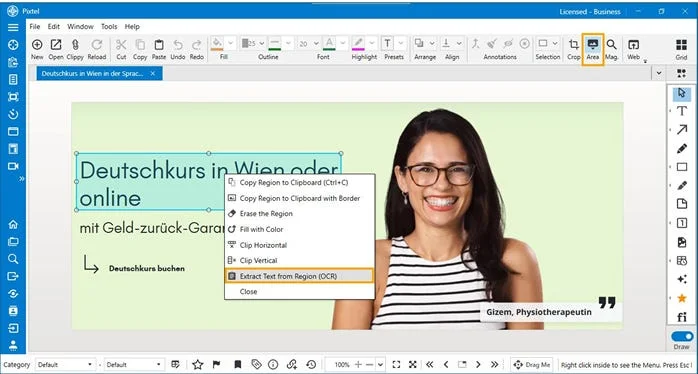Click the fit-to-screen icon in bottom bar

[396, 365]
